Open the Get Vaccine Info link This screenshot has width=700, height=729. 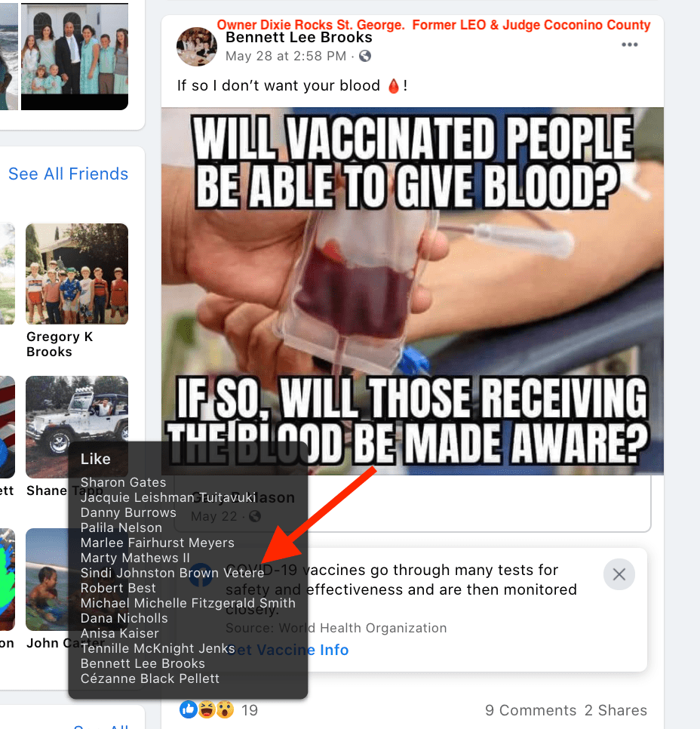click(x=287, y=650)
